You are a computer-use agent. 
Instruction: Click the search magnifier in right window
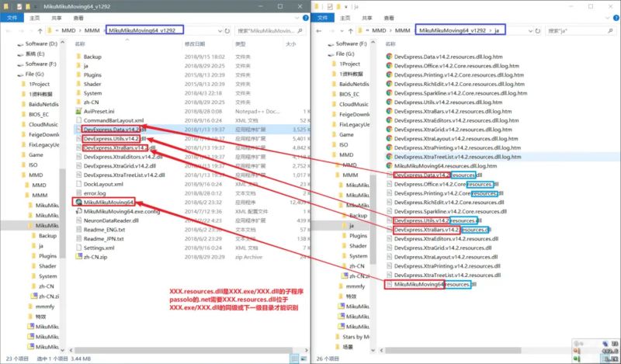[x=611, y=30]
